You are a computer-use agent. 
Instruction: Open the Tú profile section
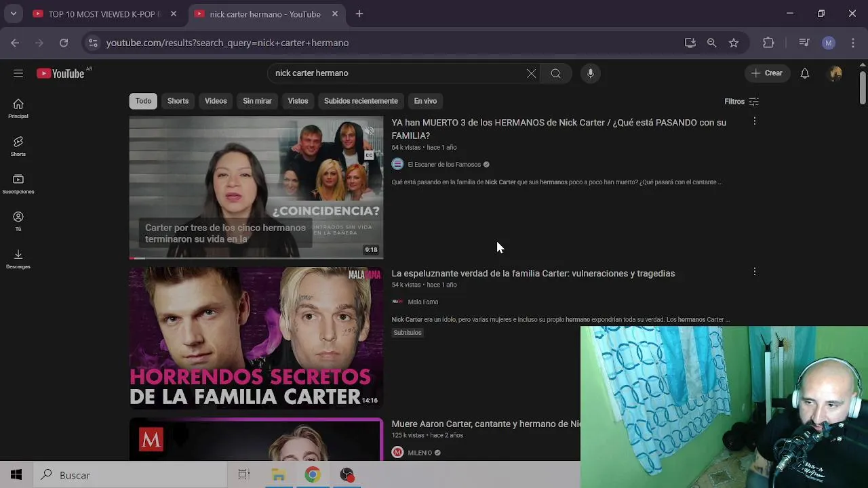(18, 221)
